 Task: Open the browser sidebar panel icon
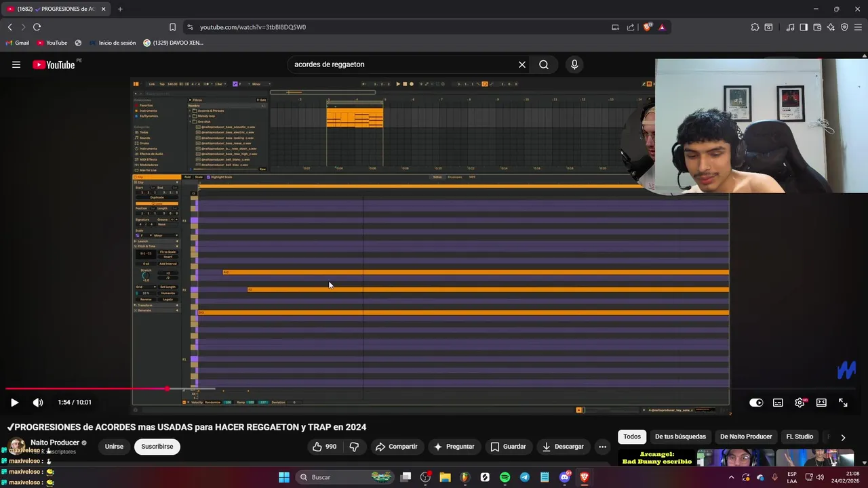(x=804, y=27)
